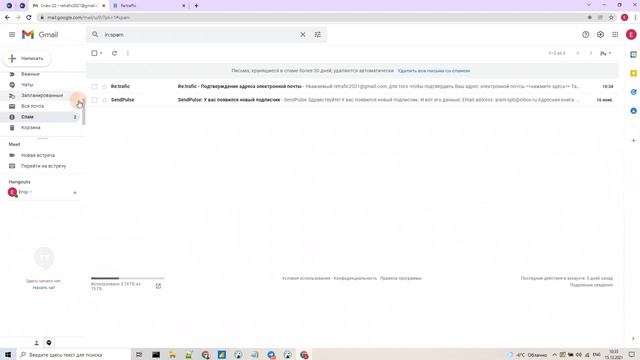Viewport: 640px width, 360px height.
Task: Tick the checkbox for the SendPulse message
Action: click(94, 100)
